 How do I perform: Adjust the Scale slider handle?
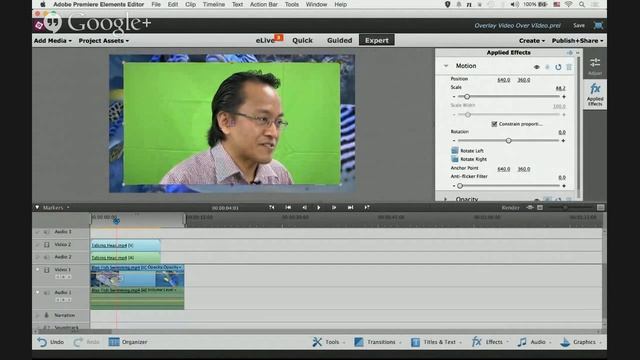[x=467, y=97]
